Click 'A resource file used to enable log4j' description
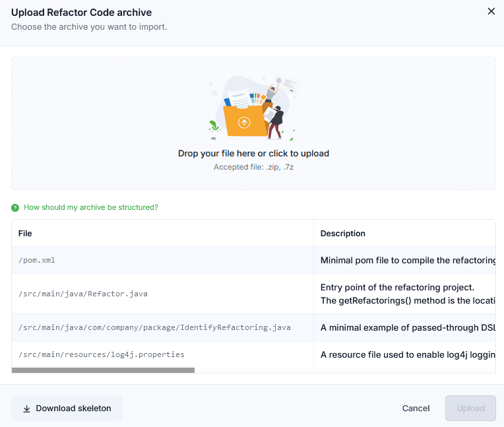Image resolution: width=504 pixels, height=427 pixels. pos(408,354)
